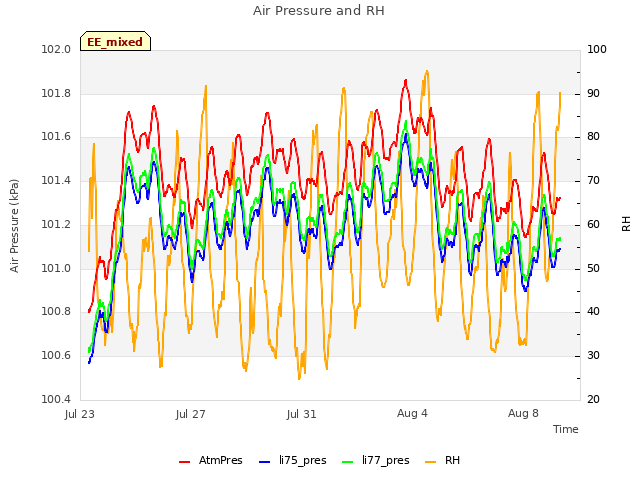Toggle the RH legend entry
The height and width of the screenshot is (480, 640).
[x=442, y=460]
